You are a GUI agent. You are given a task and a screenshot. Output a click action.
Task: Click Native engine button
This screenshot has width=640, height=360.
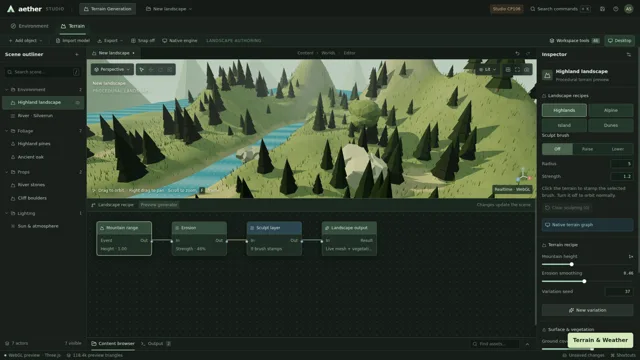click(x=180, y=40)
